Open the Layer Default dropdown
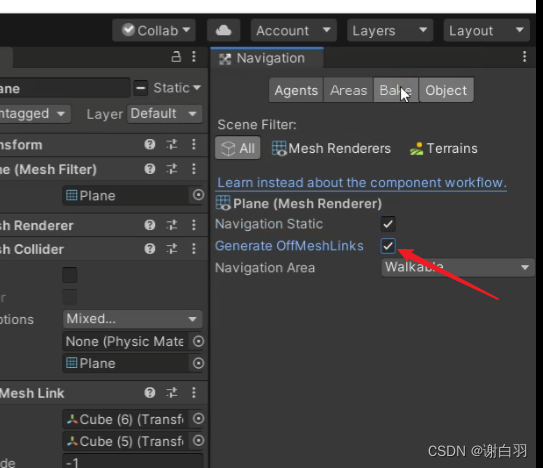This screenshot has width=543, height=468. [165, 114]
